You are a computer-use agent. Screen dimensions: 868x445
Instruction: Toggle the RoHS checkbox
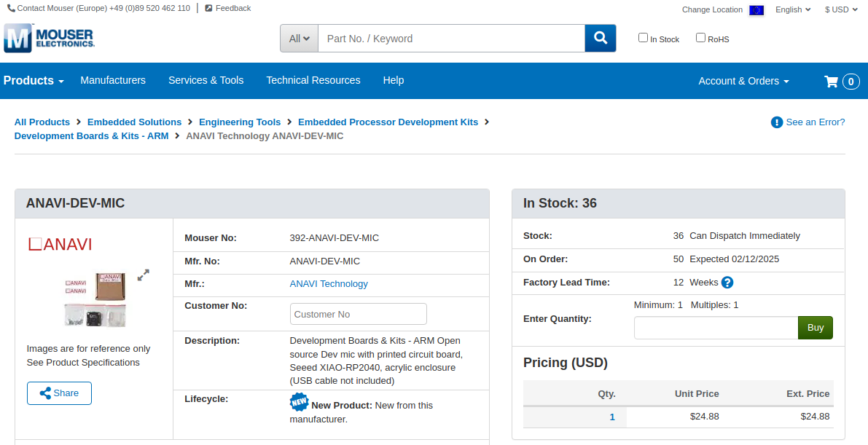tap(700, 38)
